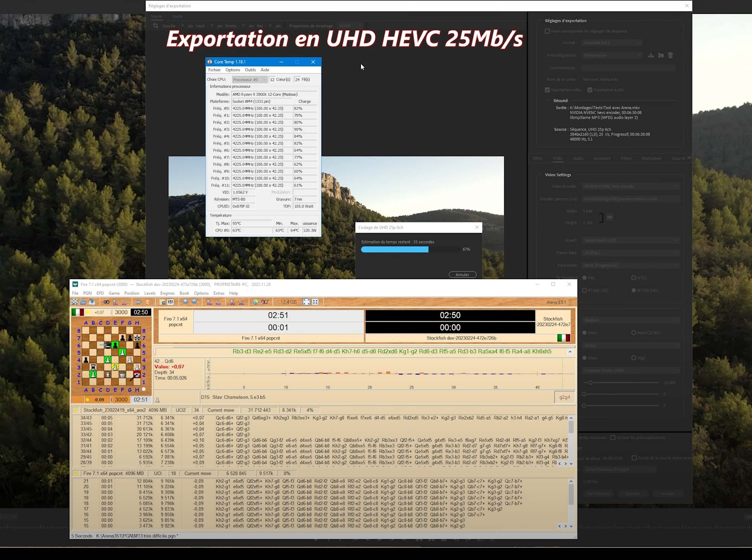
Task: Open the Format dropdown in export settings
Action: click(612, 42)
